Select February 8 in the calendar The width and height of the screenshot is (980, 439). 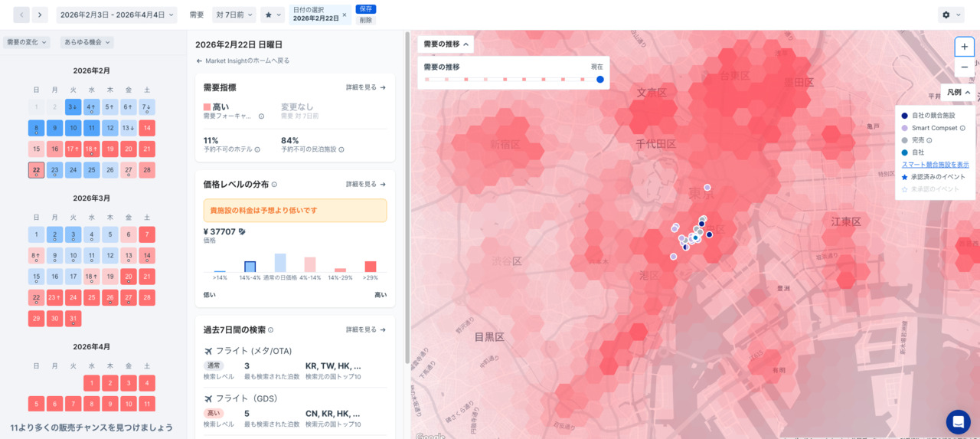36,128
